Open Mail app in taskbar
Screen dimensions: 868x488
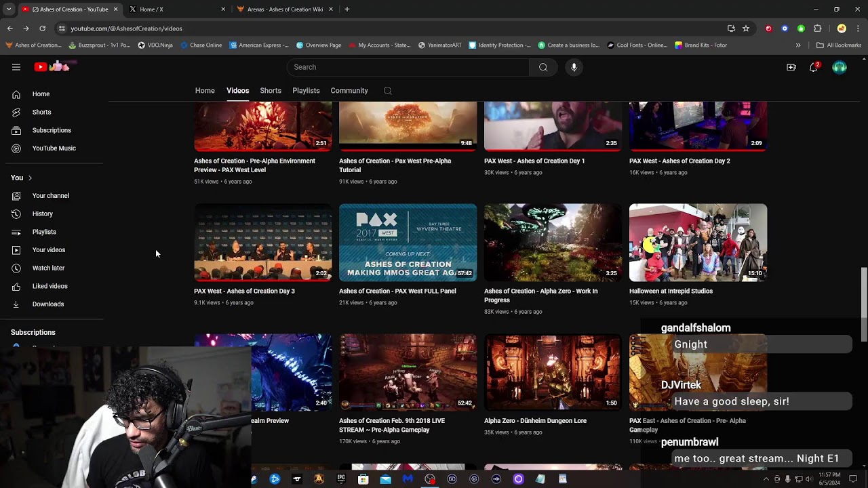[x=385, y=479]
